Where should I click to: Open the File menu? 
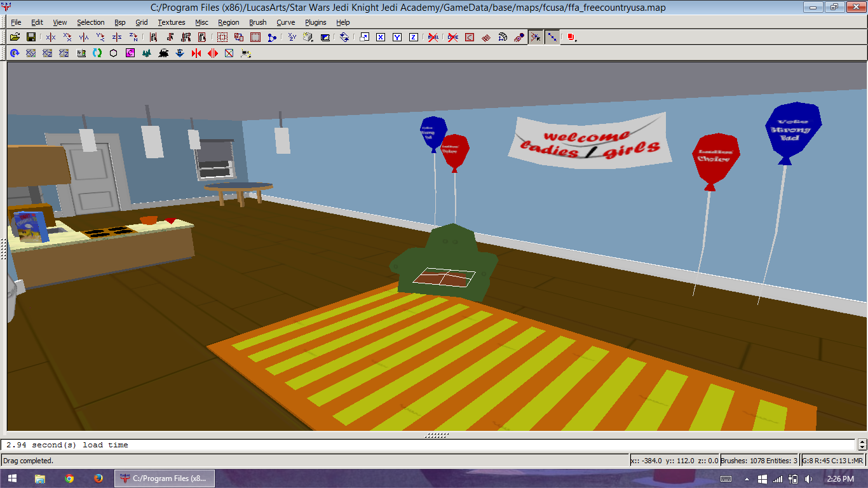[x=17, y=22]
